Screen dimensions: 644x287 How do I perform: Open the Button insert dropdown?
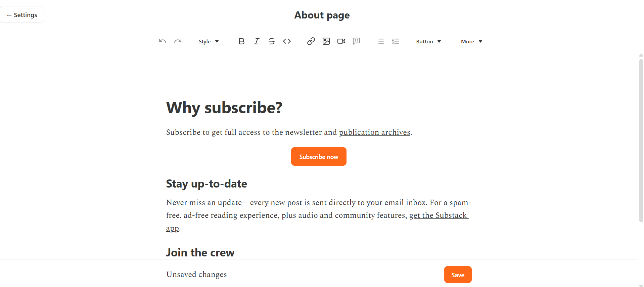(428, 41)
